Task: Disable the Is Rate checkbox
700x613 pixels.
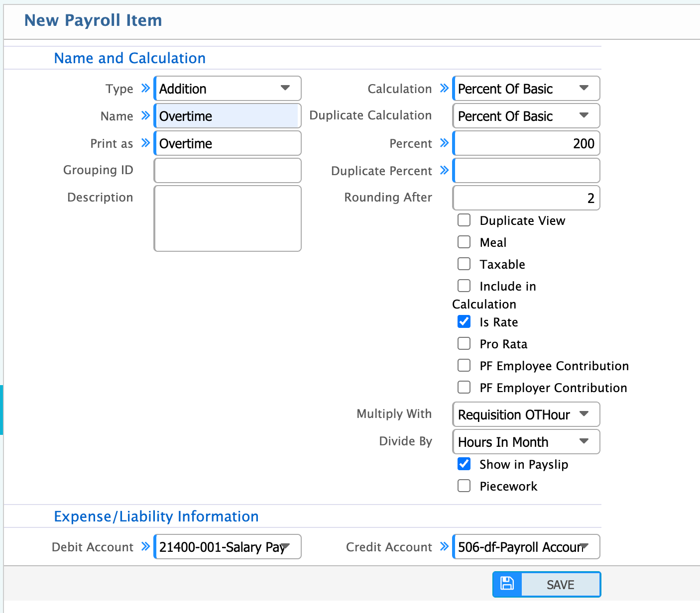Action: tap(464, 321)
